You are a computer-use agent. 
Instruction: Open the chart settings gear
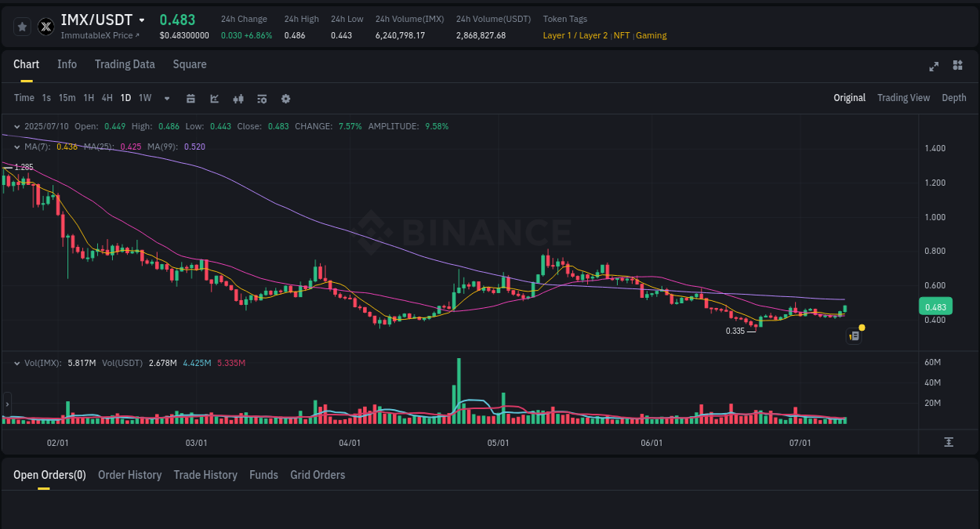[285, 98]
